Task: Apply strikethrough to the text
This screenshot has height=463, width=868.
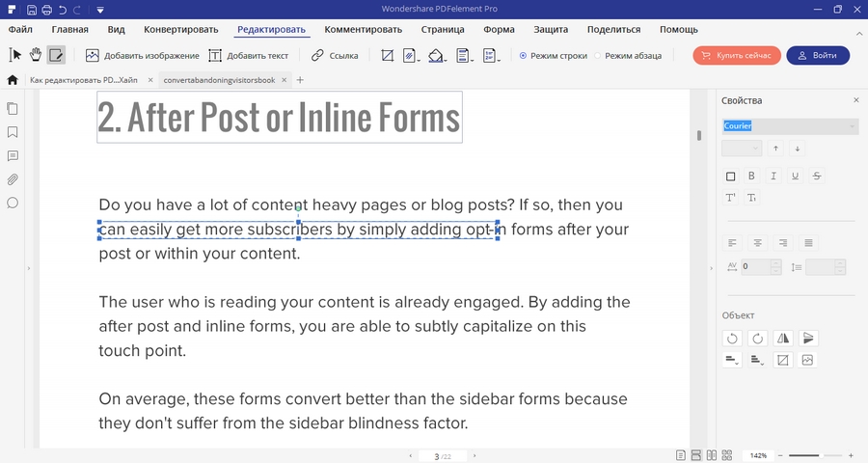Action: click(x=817, y=176)
